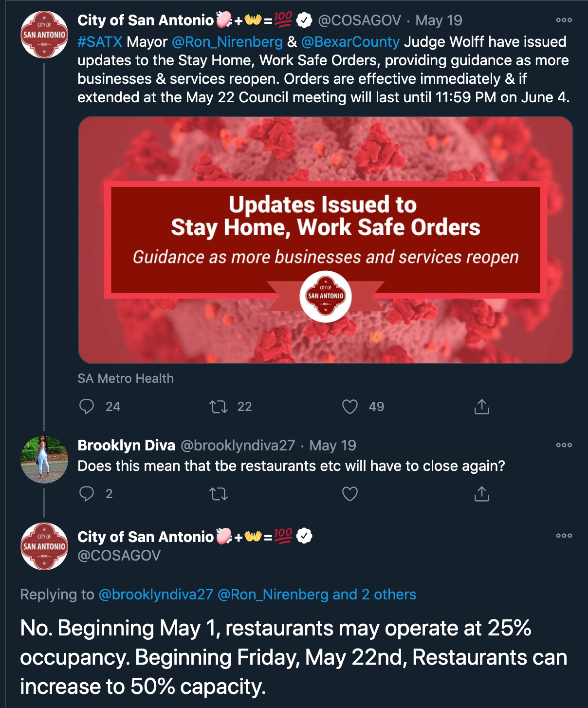Open the May 19 timestamp of top tweet
The image size is (588, 708).
click(x=439, y=20)
